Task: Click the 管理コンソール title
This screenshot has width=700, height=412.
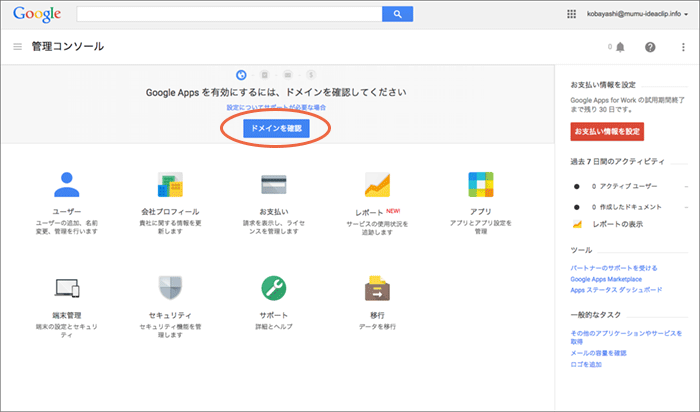Action: pyautogui.click(x=67, y=46)
